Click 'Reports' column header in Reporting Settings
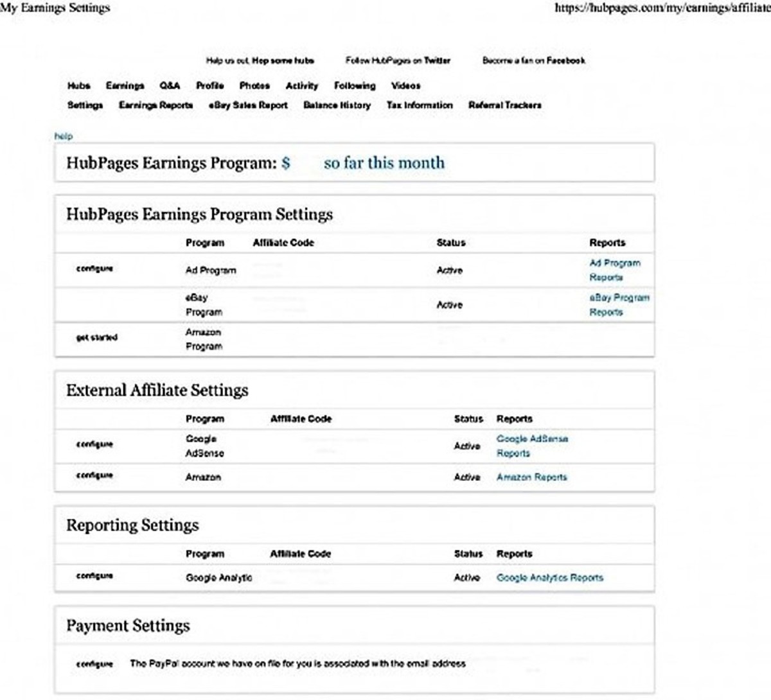 [515, 554]
